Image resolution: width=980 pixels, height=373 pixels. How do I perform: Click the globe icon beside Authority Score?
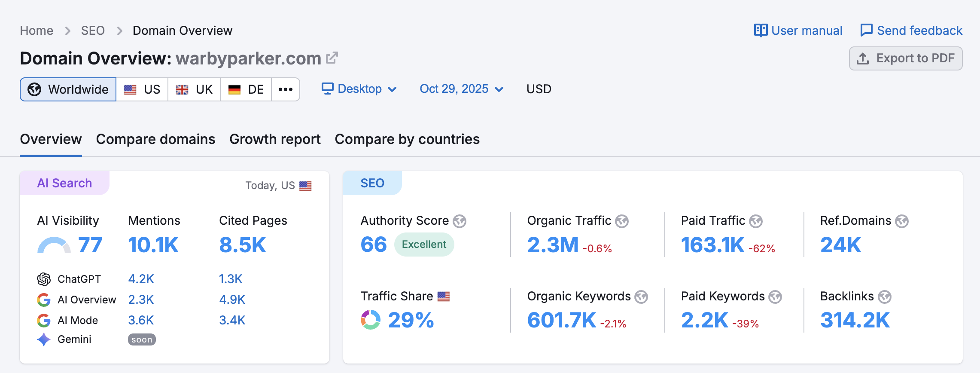point(460,221)
